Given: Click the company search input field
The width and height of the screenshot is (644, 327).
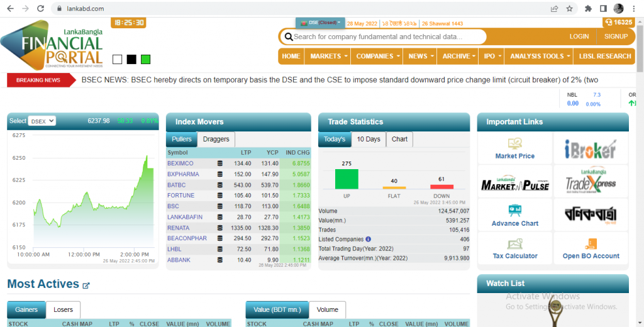Looking at the screenshot, I should click(383, 37).
